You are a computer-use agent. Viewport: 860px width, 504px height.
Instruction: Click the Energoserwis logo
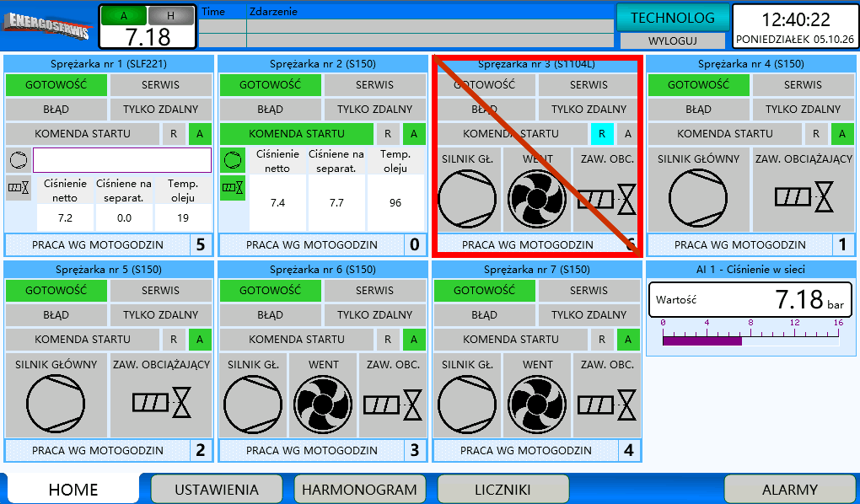[x=46, y=25]
